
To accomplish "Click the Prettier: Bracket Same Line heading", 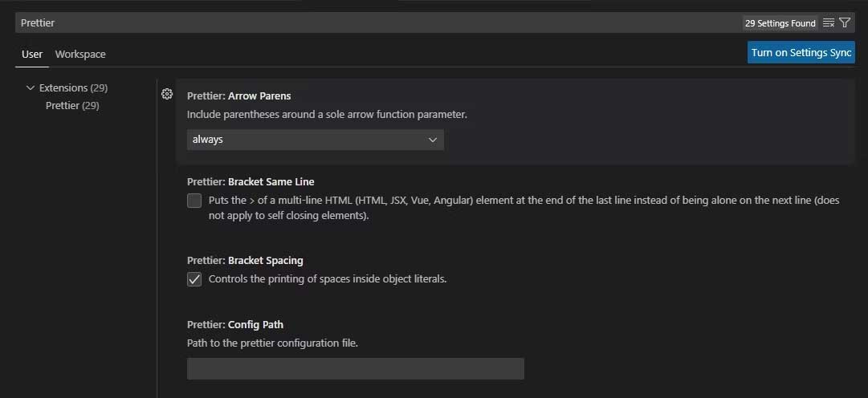I will point(251,181).
